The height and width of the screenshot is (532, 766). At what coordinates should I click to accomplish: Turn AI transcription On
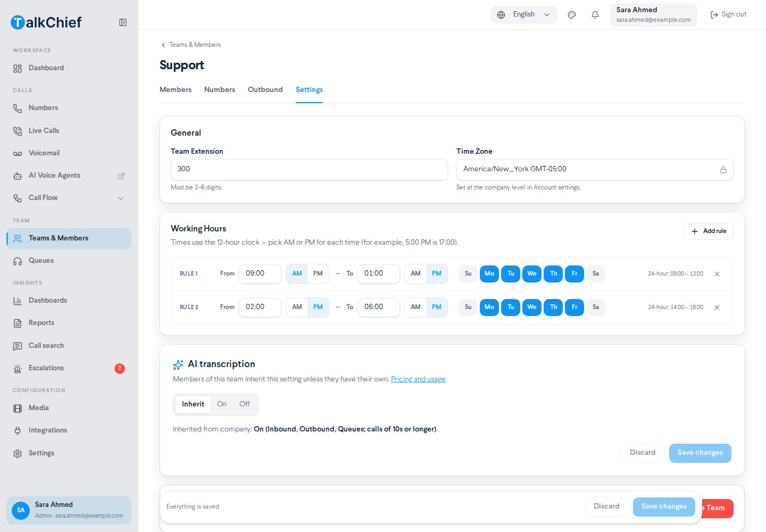pos(222,404)
